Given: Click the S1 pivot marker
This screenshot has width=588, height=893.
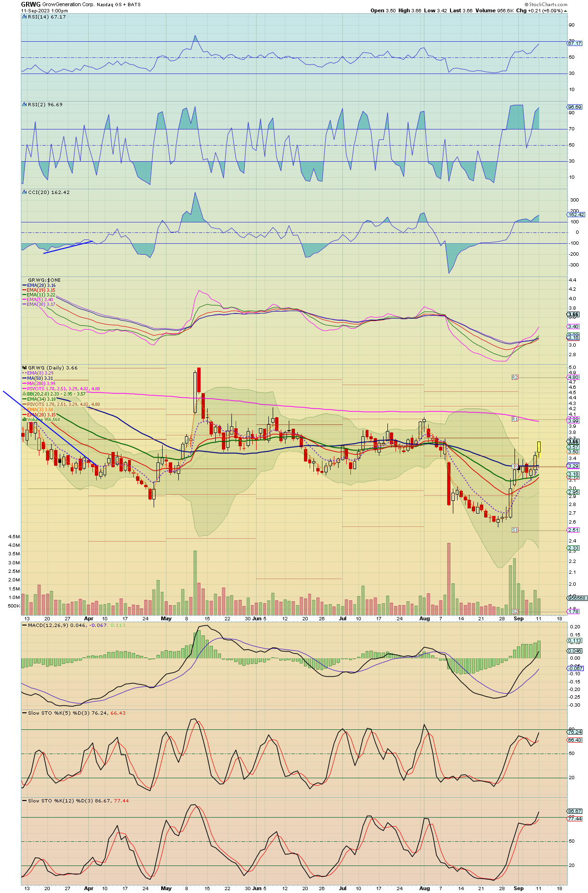Looking at the screenshot, I should point(515,530).
